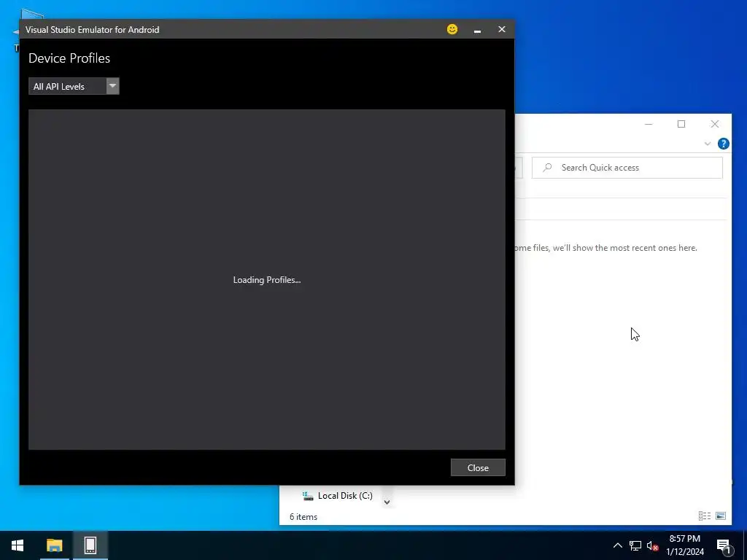Click the Search Quick access field
The image size is (747, 560).
pos(627,168)
